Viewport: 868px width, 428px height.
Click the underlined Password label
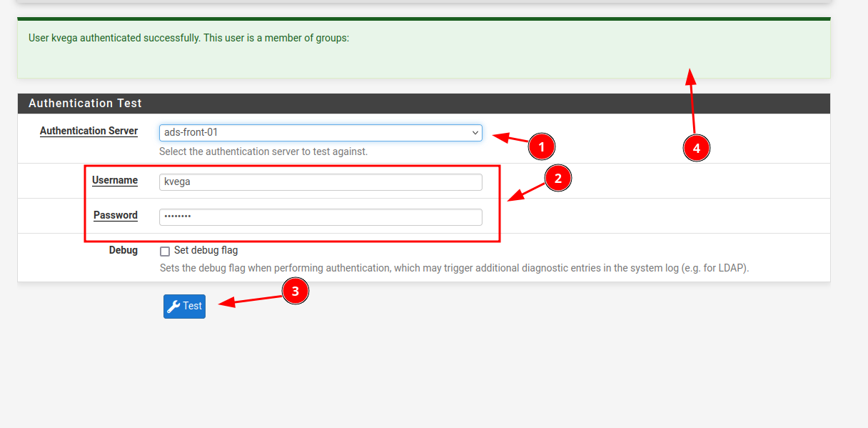coord(116,215)
